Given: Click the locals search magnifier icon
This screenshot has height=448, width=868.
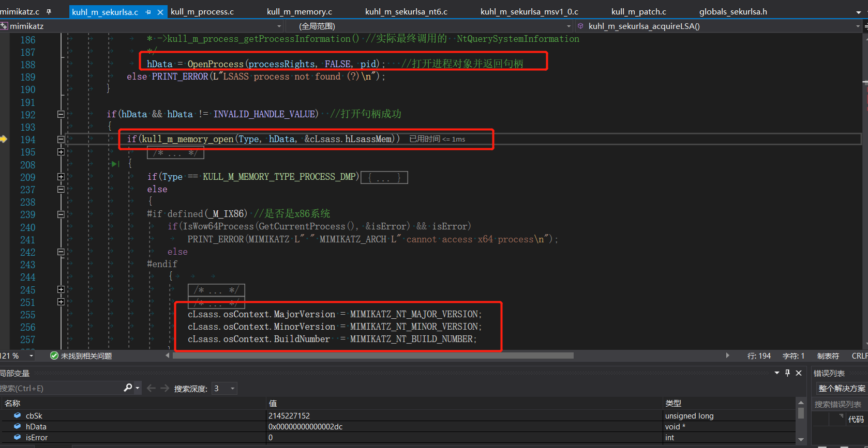Looking at the screenshot, I should (128, 388).
